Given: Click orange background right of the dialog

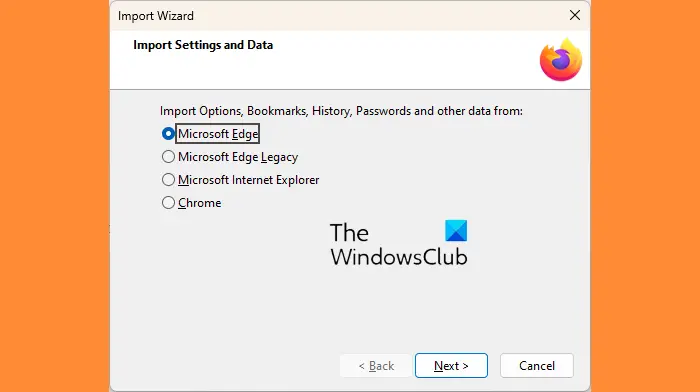Looking at the screenshot, I should tap(645, 196).
